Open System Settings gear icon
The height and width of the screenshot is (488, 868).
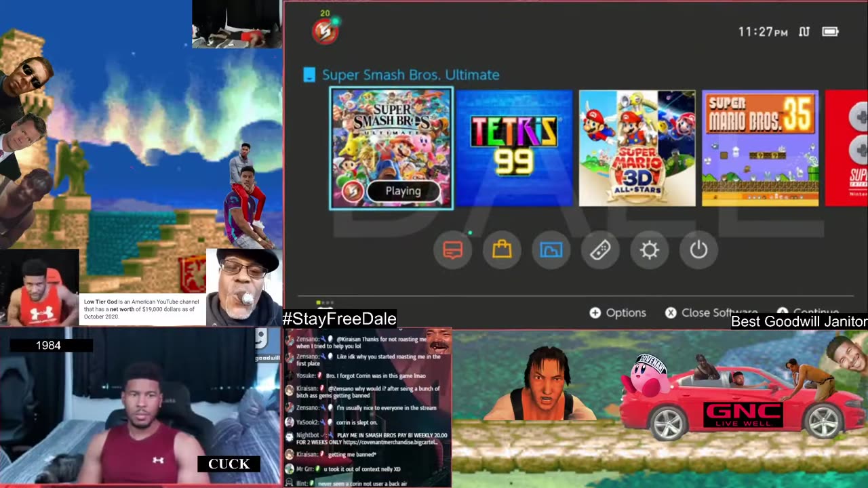click(650, 250)
